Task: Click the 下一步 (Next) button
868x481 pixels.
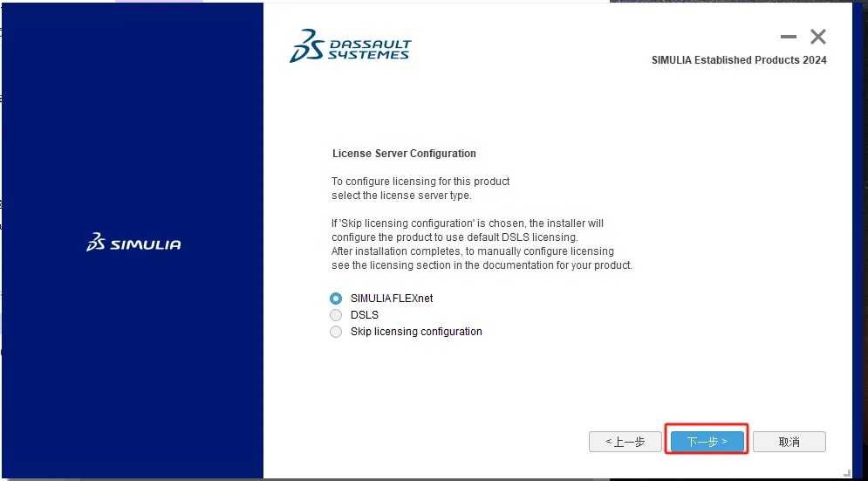Action: pos(707,442)
